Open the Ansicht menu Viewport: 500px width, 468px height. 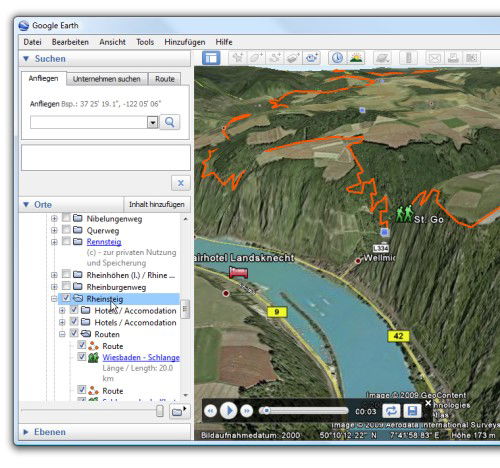112,42
